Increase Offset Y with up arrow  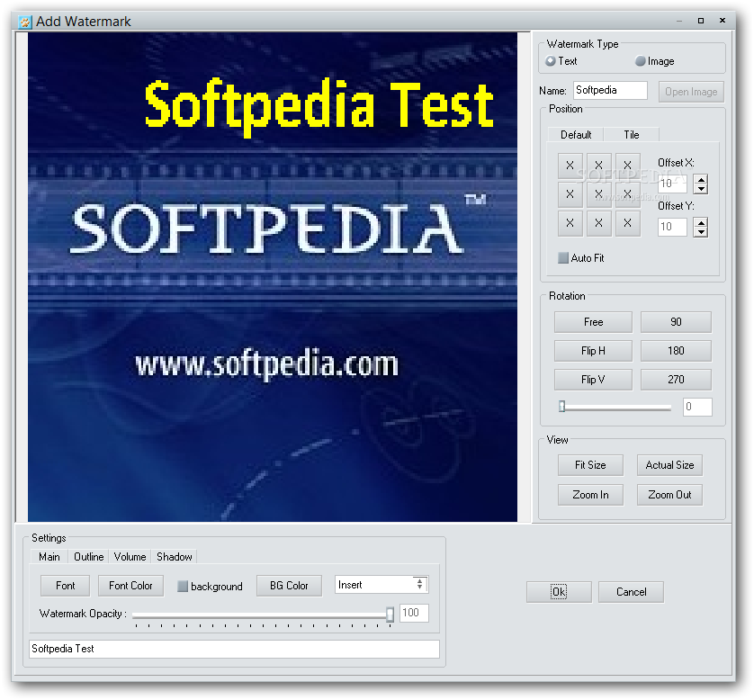(x=701, y=222)
